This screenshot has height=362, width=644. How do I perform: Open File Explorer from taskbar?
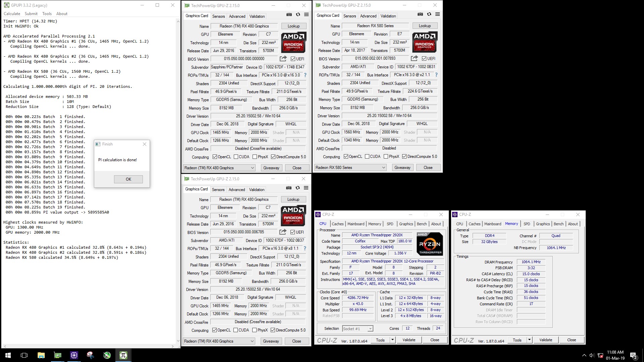tap(41, 355)
